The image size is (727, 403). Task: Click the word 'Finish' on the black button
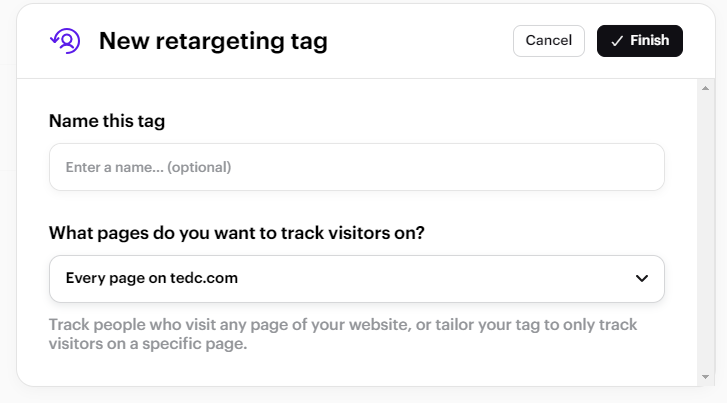click(650, 40)
